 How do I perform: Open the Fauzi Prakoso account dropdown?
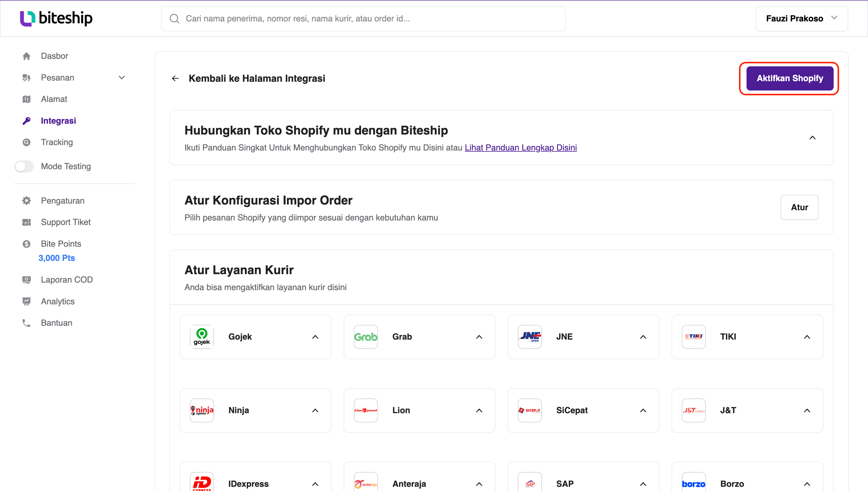(x=802, y=18)
